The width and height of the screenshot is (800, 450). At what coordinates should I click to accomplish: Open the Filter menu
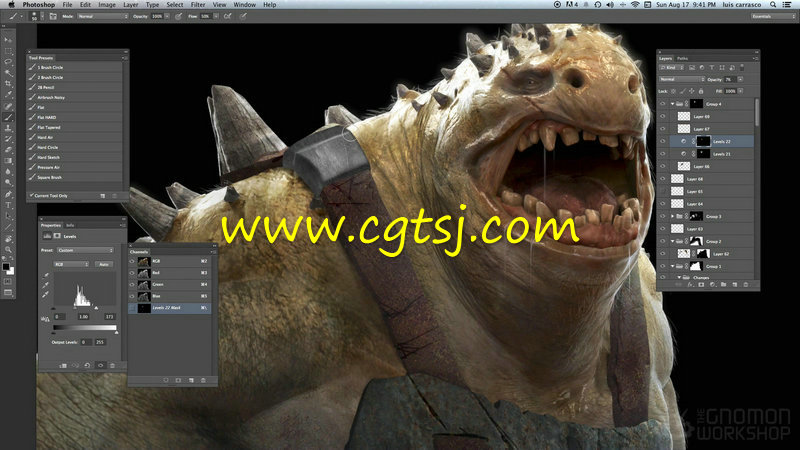[x=198, y=5]
